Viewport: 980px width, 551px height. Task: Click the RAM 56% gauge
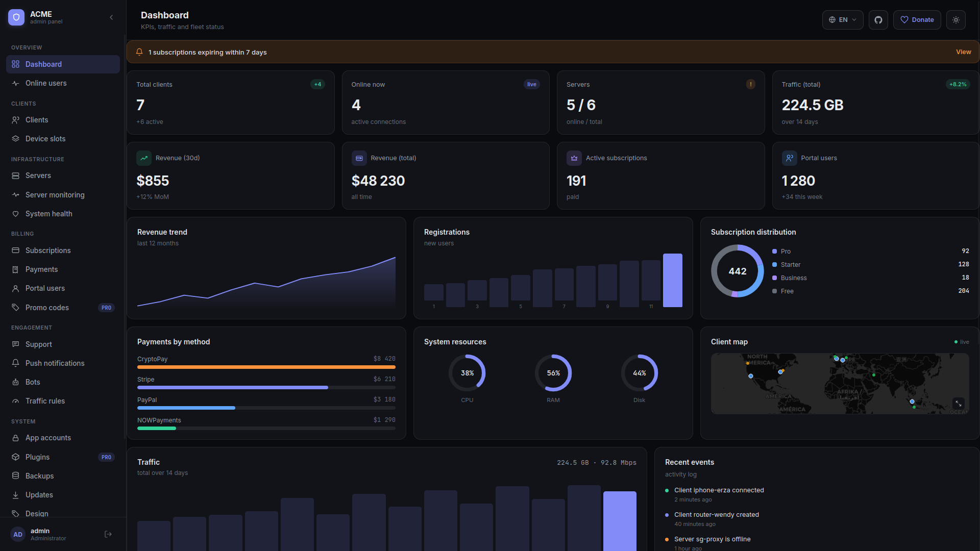click(553, 373)
